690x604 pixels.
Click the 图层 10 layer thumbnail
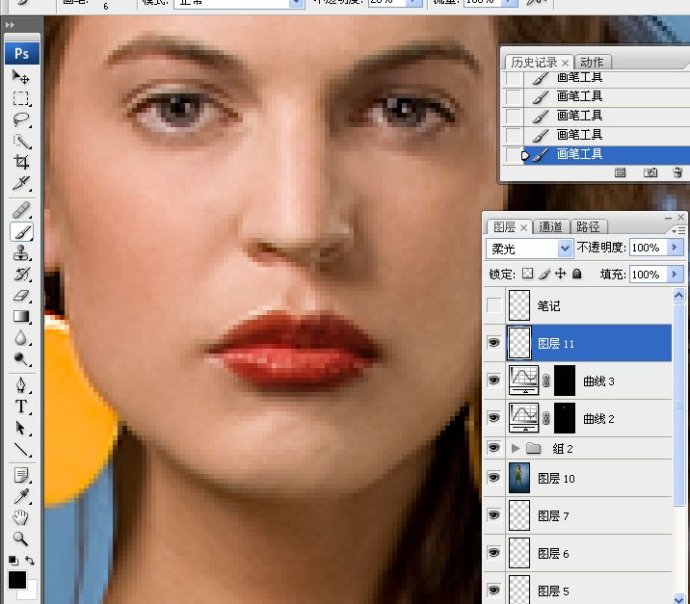(519, 478)
